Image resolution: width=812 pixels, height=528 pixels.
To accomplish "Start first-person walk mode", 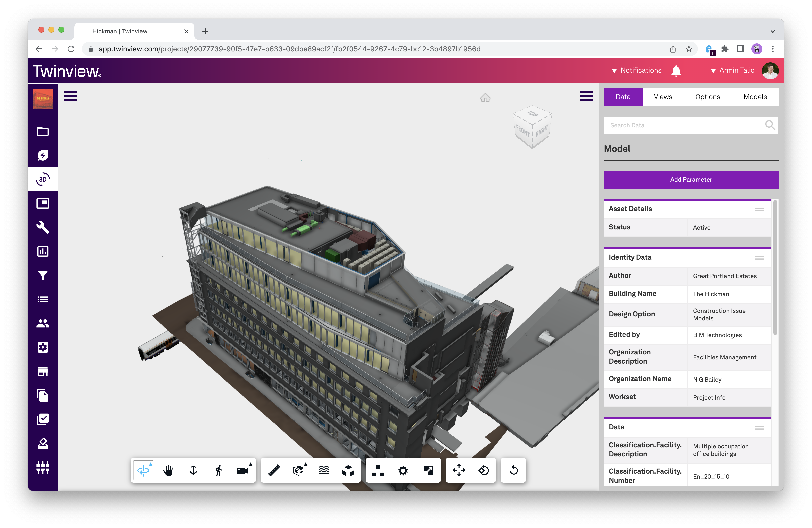I will pos(219,471).
